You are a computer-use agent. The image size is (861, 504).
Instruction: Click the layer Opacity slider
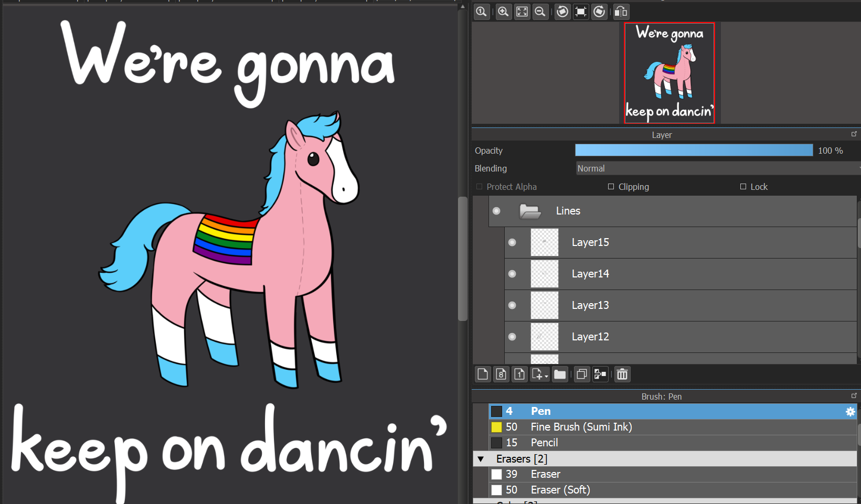(694, 151)
